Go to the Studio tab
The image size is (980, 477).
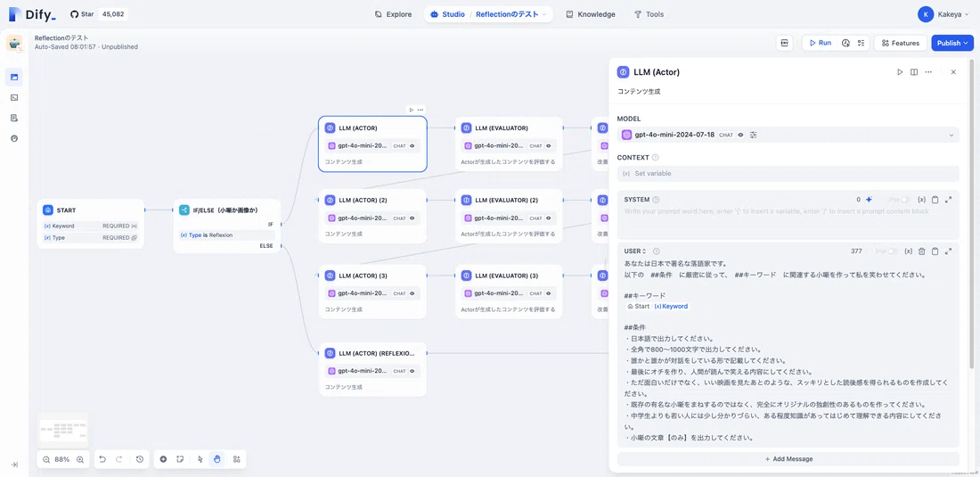pos(448,13)
